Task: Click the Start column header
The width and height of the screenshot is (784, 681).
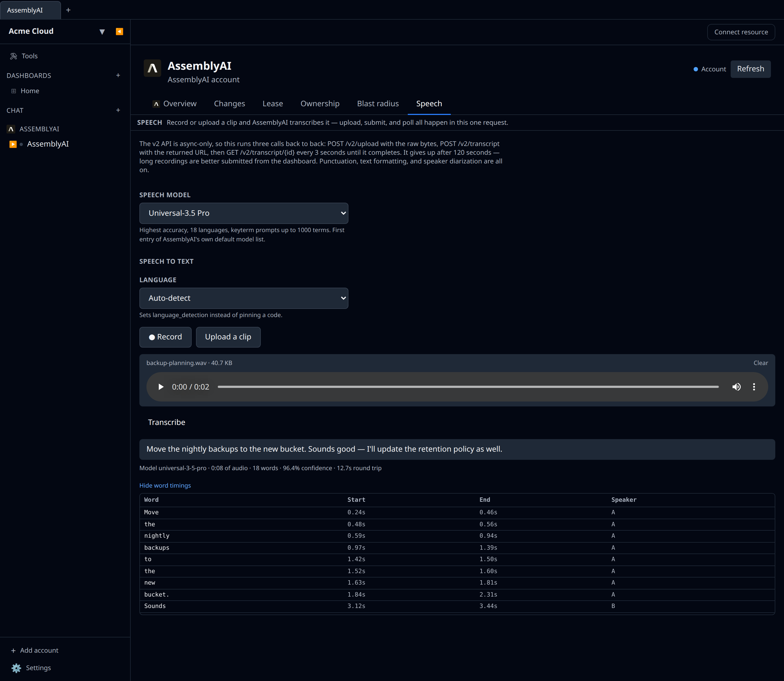Action: click(356, 500)
